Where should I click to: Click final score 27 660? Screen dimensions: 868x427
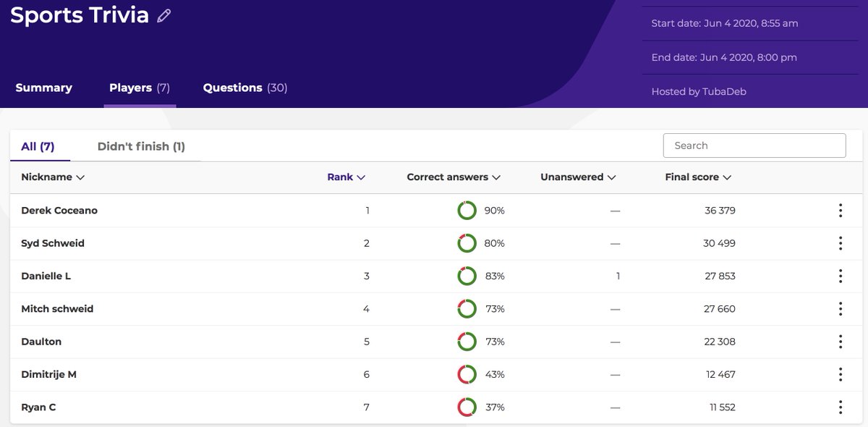[720, 309]
